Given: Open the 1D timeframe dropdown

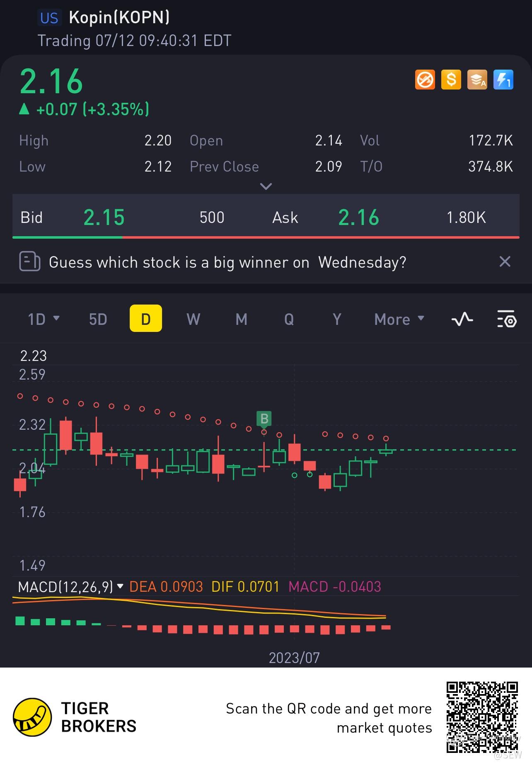Looking at the screenshot, I should tap(44, 319).
